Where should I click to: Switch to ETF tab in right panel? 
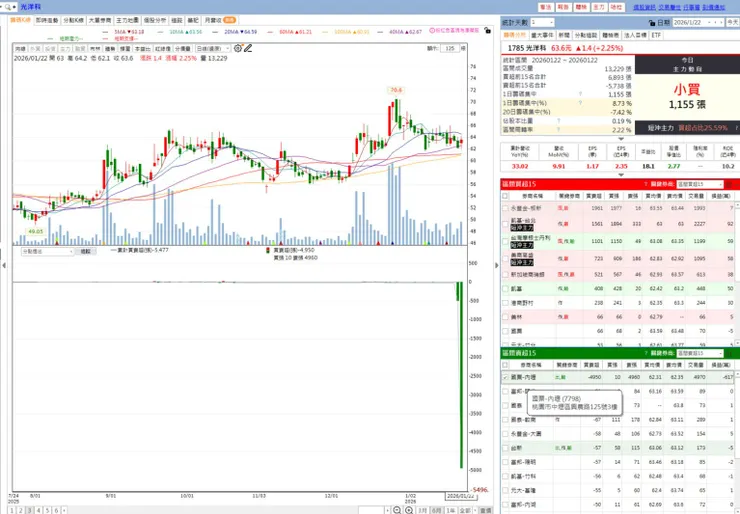click(656, 35)
